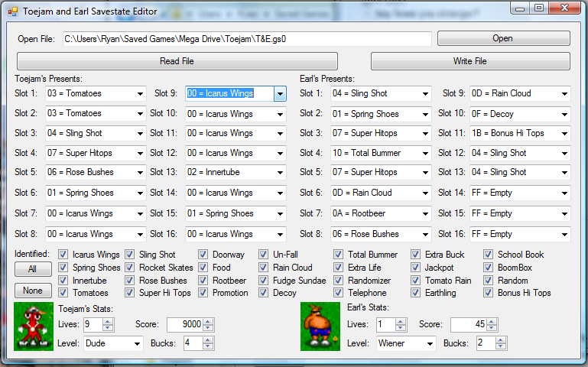
Task: Open Earl's Slot 7 Rootbeer dropdown
Action: 425,213
